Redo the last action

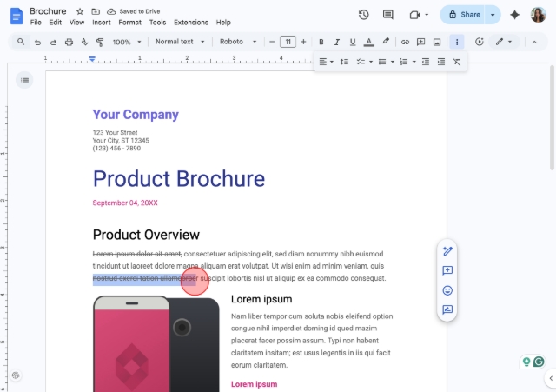(53, 43)
